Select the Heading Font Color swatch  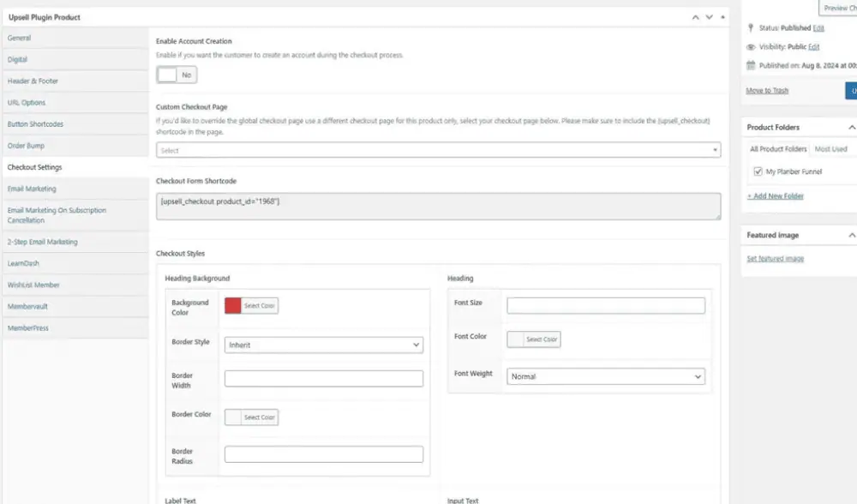click(516, 339)
